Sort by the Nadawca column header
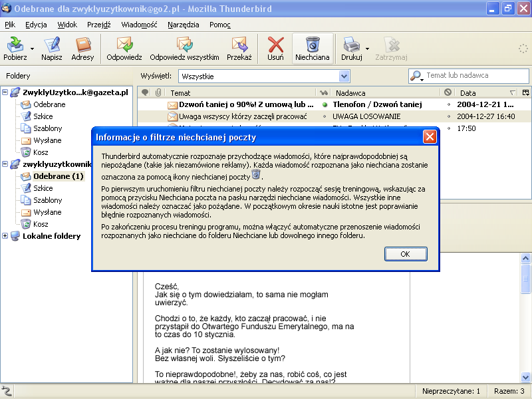The width and height of the screenshot is (532, 399). tap(386, 92)
